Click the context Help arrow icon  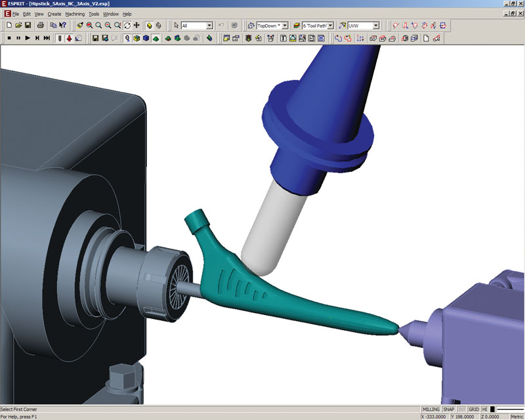pos(62,26)
